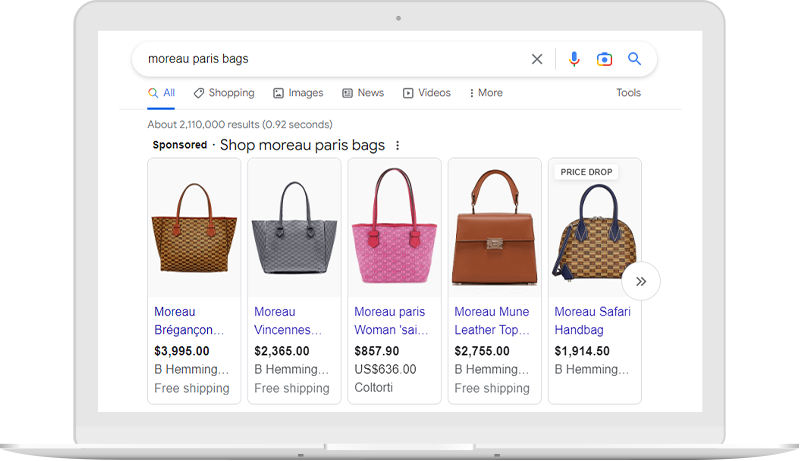Open the Videos results tab
Screen dimensions: 800x461
pos(427,93)
